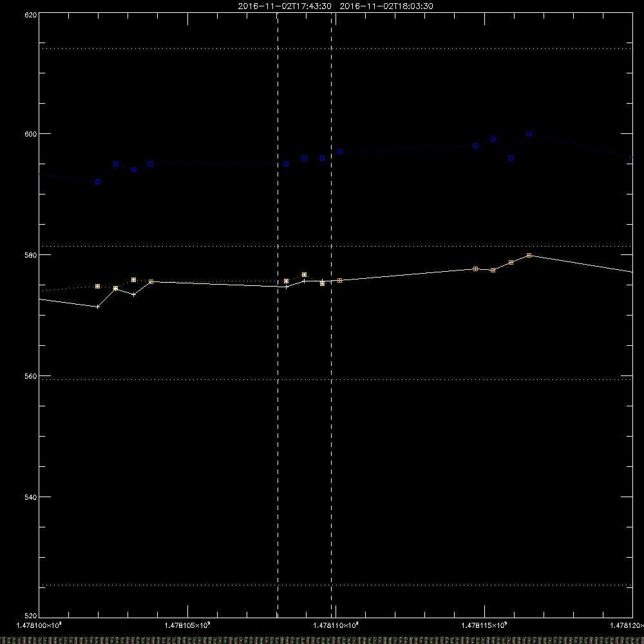Select the 600 y-axis label
This screenshot has height=644, width=644.
pos(31,134)
